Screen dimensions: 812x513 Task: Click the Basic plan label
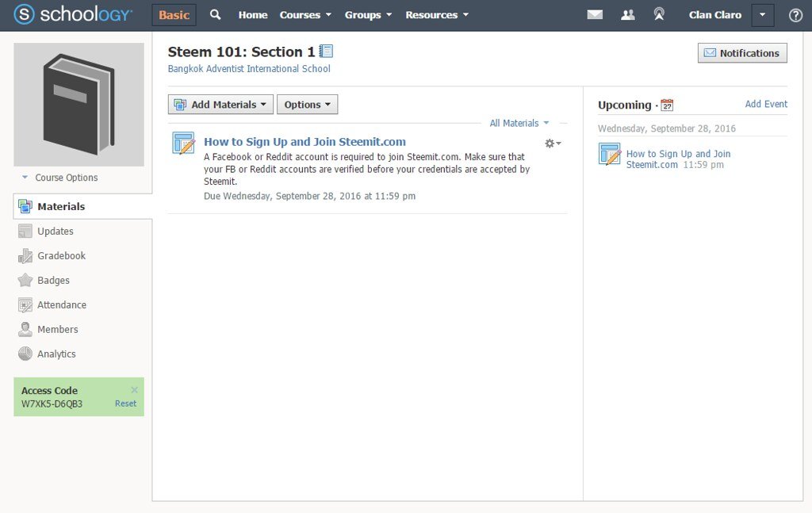tap(174, 15)
